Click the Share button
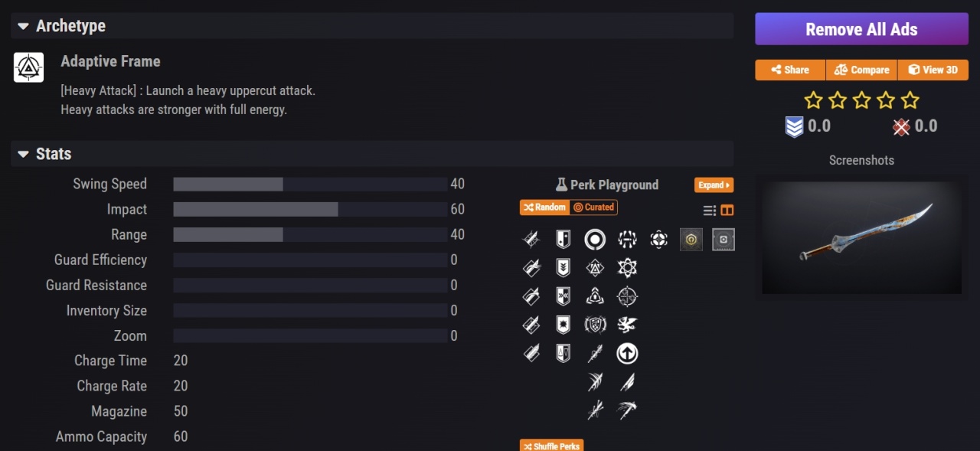 click(x=790, y=70)
